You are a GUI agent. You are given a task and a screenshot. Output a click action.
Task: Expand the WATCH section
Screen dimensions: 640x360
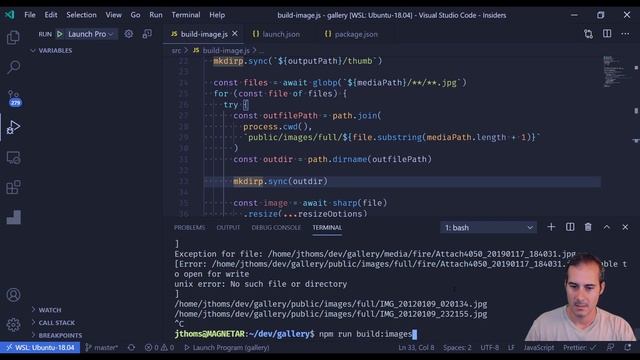[46, 310]
